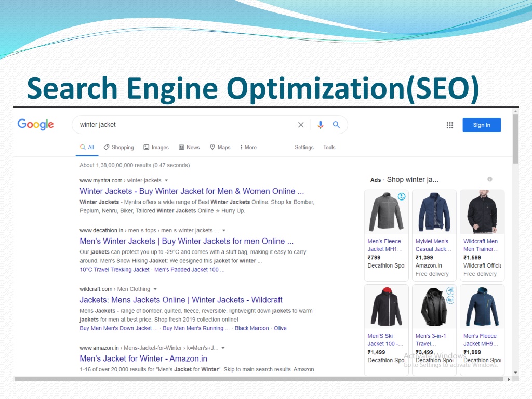Switch to the Shopping tab
The height and width of the screenshot is (399, 532).
[x=119, y=147]
